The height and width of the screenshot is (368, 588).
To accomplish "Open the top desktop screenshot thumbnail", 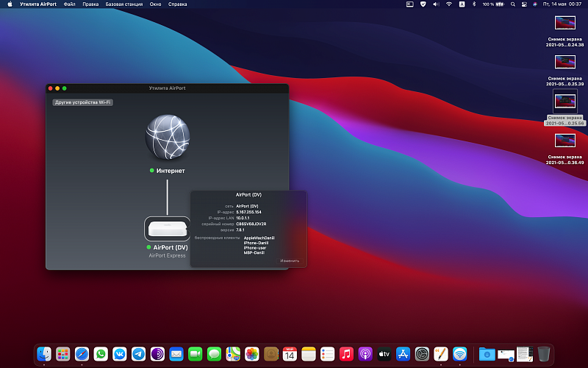I will click(564, 22).
